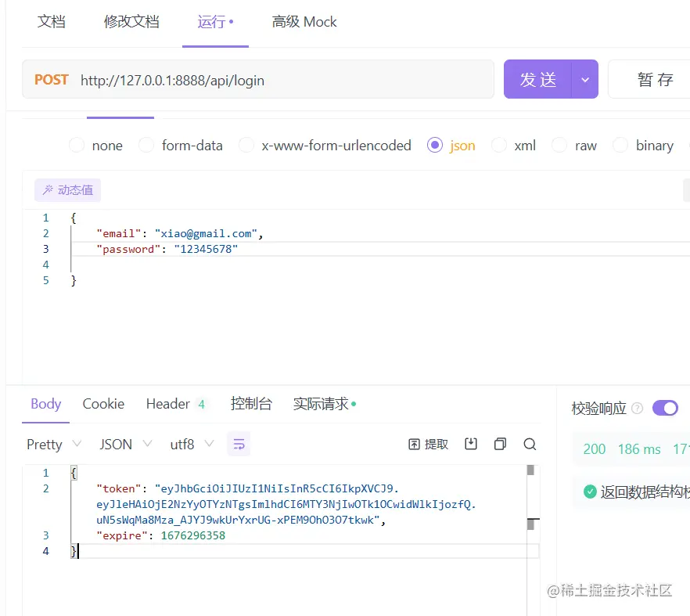The height and width of the screenshot is (616, 690).
Task: Expand the Pretty format dropdown
Action: tap(54, 444)
